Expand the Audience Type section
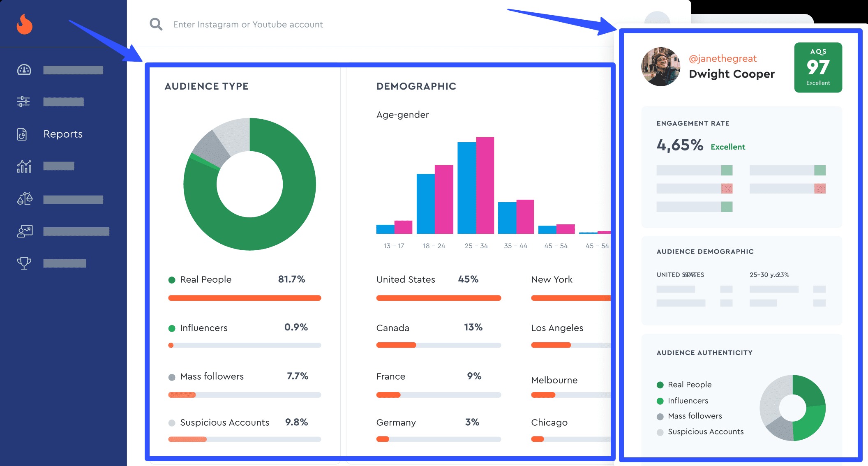This screenshot has width=868, height=466. point(206,86)
